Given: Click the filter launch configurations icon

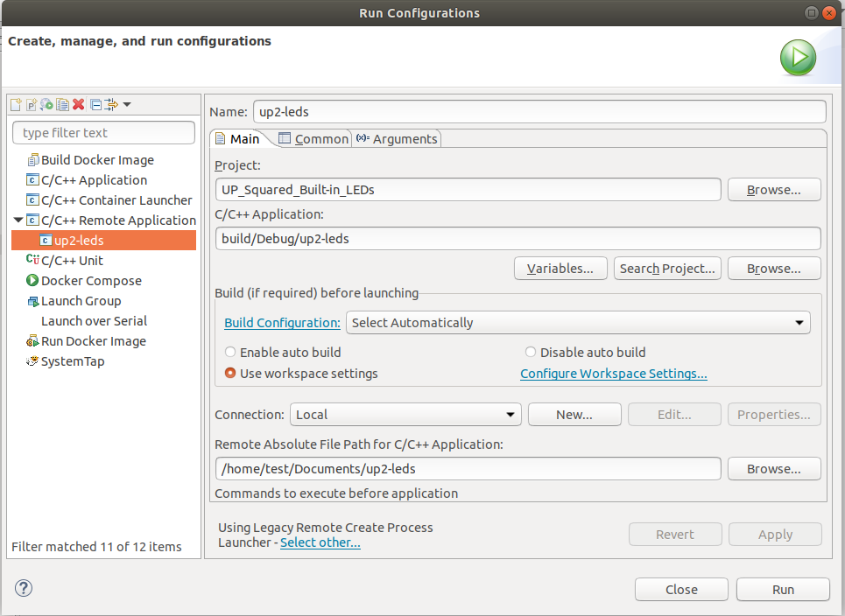Looking at the screenshot, I should point(111,105).
